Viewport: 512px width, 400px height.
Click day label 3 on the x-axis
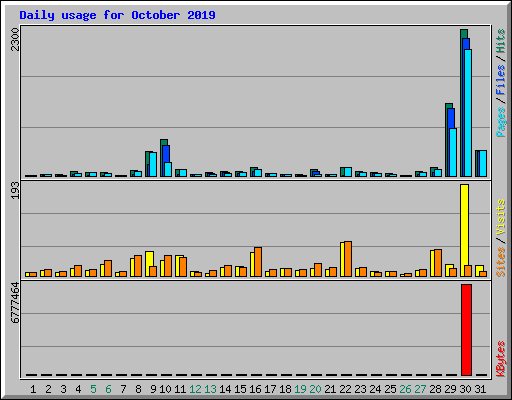pyautogui.click(x=63, y=389)
